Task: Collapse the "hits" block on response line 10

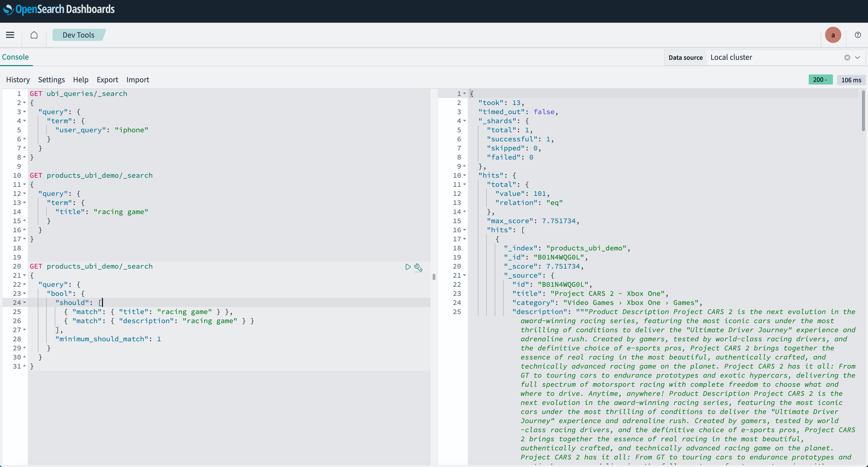Action: coord(465,176)
